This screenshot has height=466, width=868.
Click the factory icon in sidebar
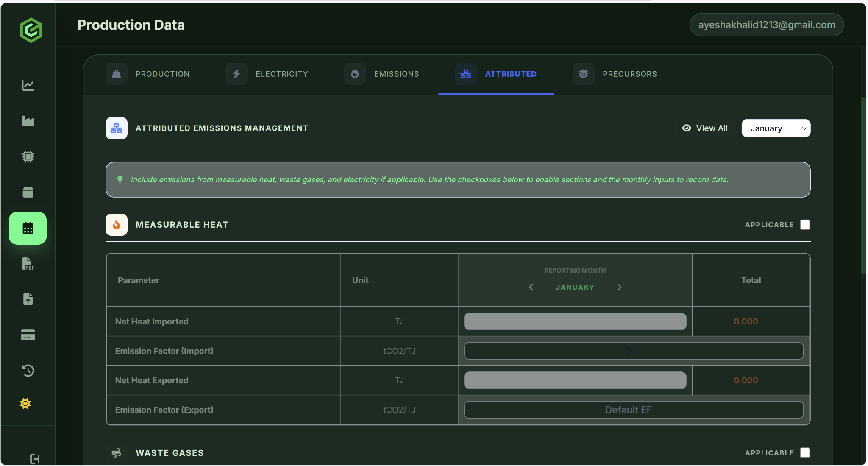(x=28, y=121)
